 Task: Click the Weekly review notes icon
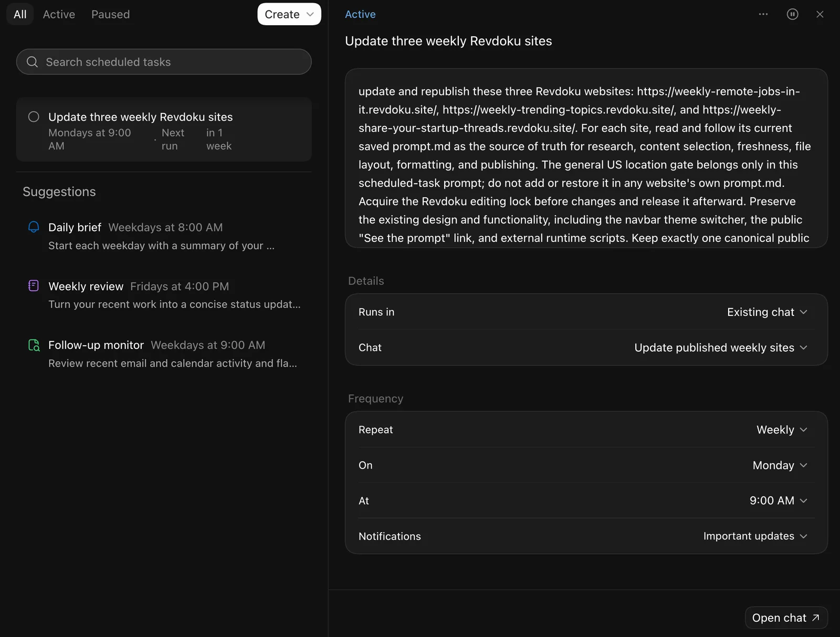34,285
